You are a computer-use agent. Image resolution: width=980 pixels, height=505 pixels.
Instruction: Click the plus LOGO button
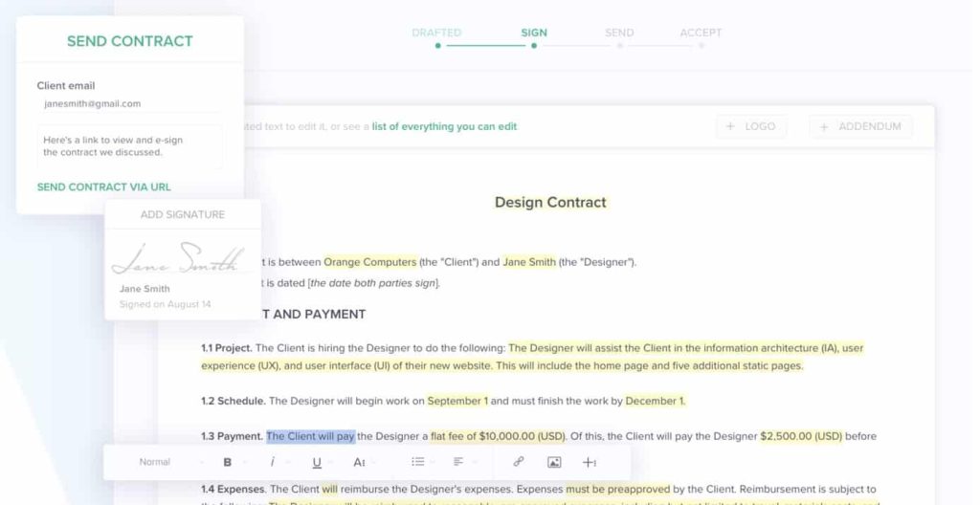[751, 126]
